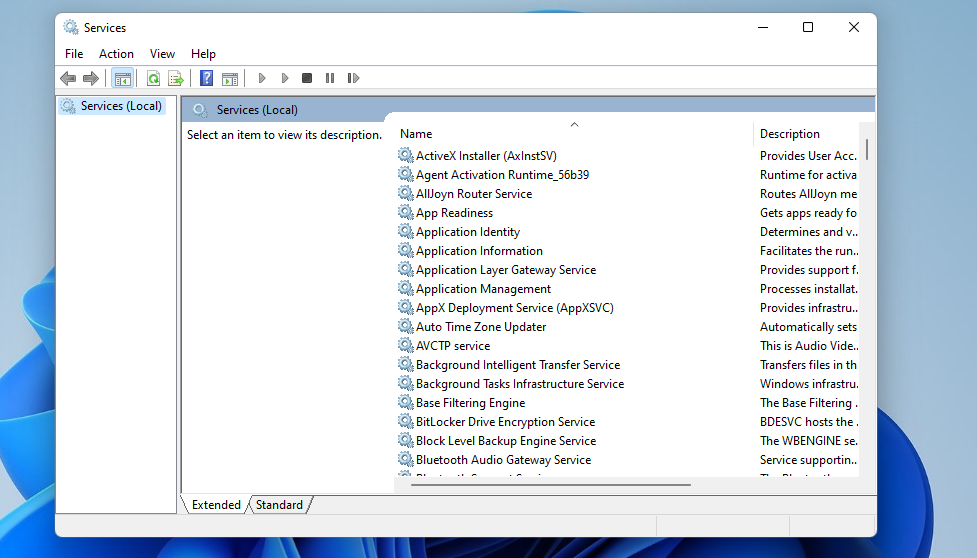Switch to the Extended tab
This screenshot has height=558, width=977.
pos(216,504)
